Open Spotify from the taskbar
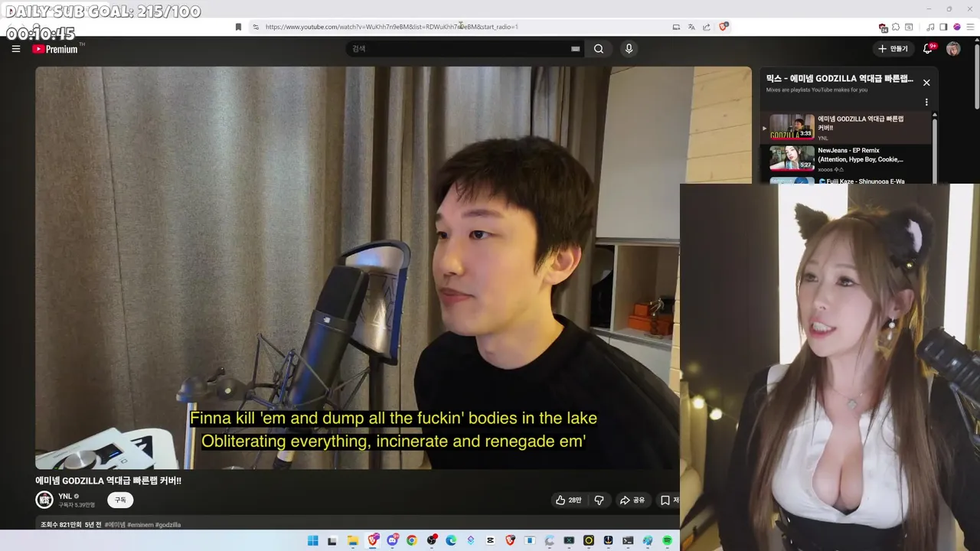The image size is (980, 551). click(667, 541)
